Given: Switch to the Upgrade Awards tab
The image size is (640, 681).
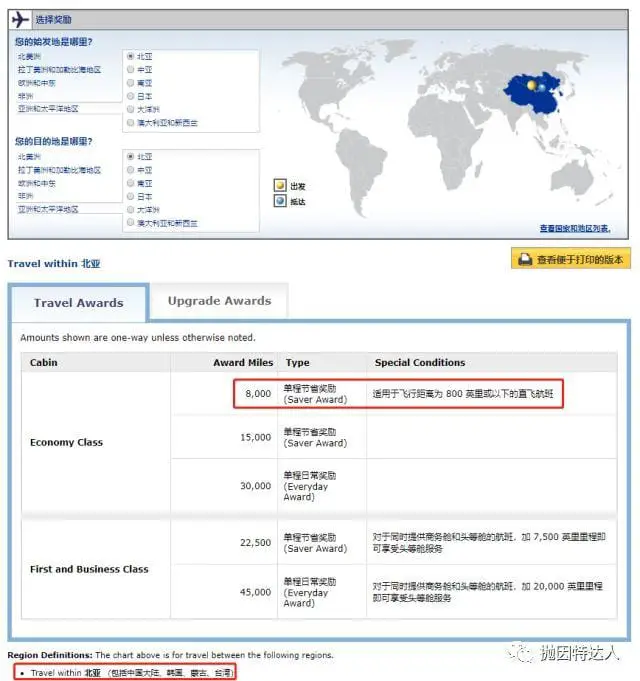Looking at the screenshot, I should 219,301.
